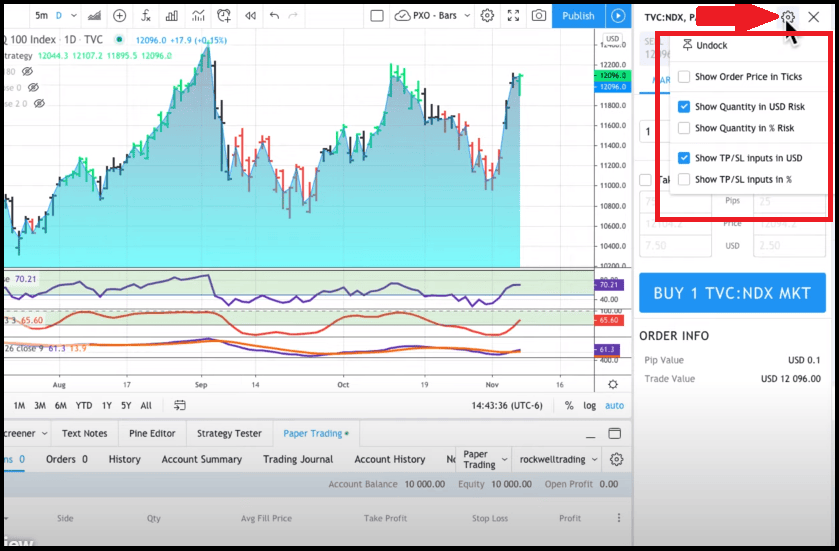Select the layout rectangle icon
Image resolution: width=839 pixels, height=551 pixels.
click(x=377, y=16)
